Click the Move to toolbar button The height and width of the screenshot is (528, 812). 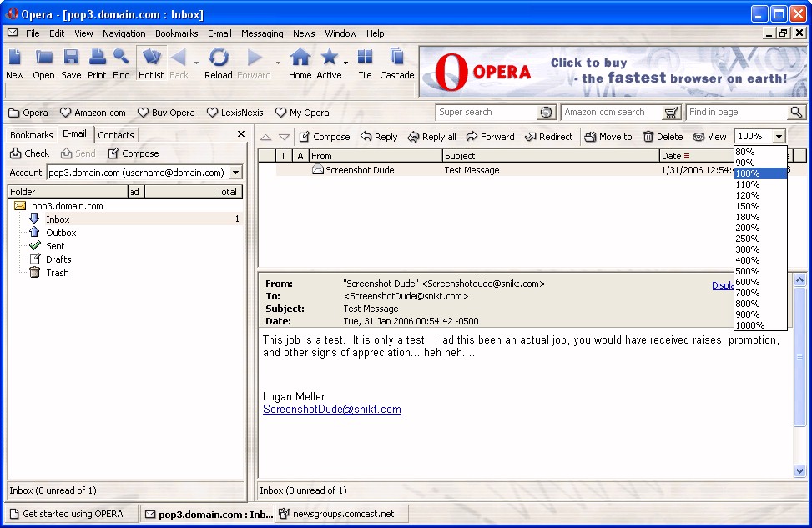click(608, 137)
